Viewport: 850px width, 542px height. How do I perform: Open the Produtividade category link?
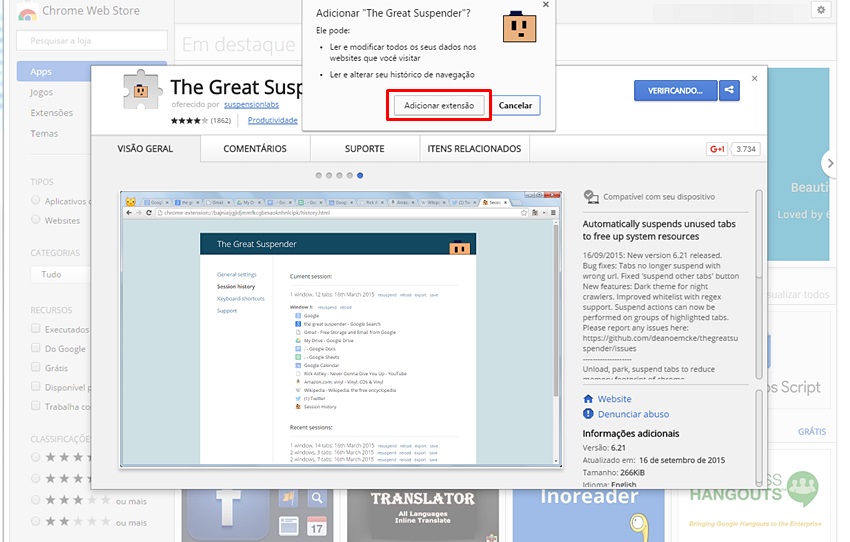273,120
